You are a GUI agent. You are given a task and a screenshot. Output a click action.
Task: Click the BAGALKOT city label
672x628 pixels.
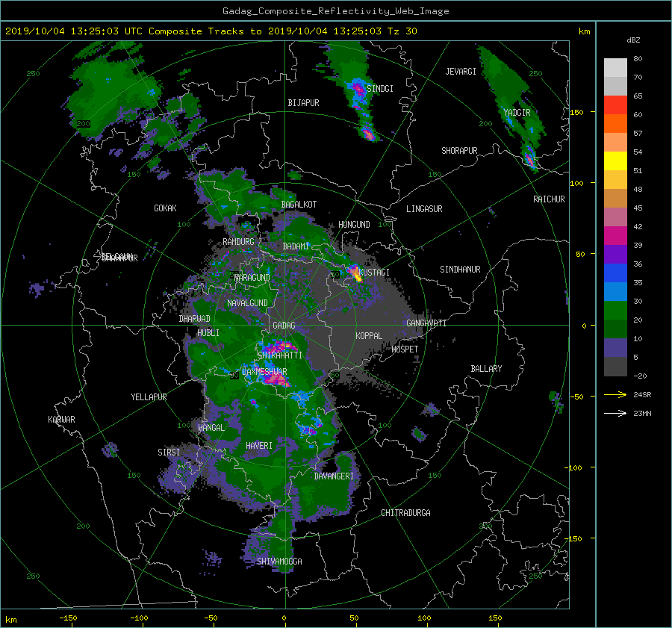[x=299, y=205]
